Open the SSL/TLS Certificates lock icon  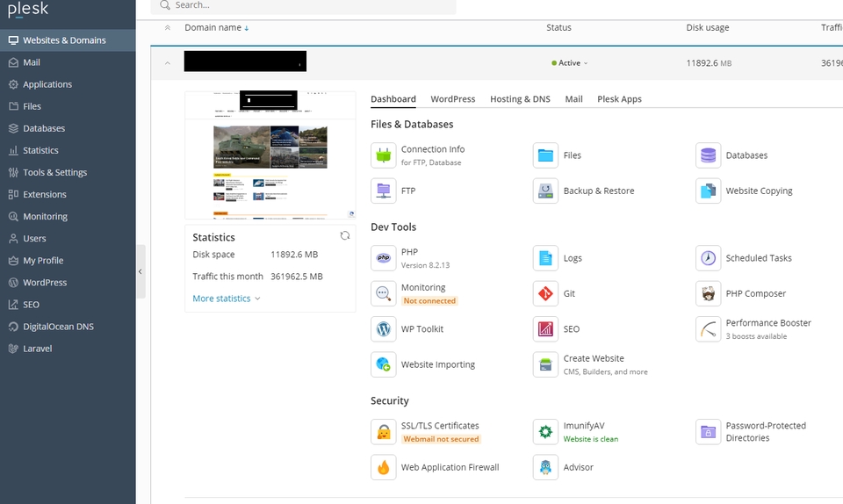384,431
